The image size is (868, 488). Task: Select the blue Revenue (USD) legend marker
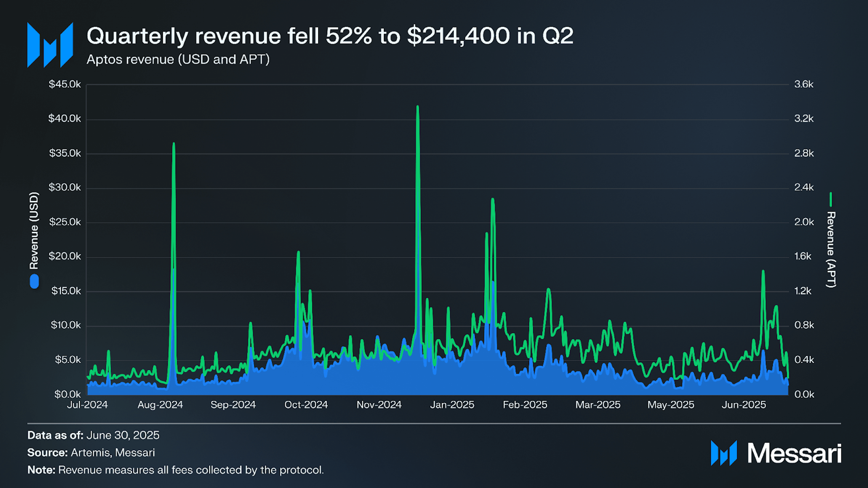tap(34, 281)
